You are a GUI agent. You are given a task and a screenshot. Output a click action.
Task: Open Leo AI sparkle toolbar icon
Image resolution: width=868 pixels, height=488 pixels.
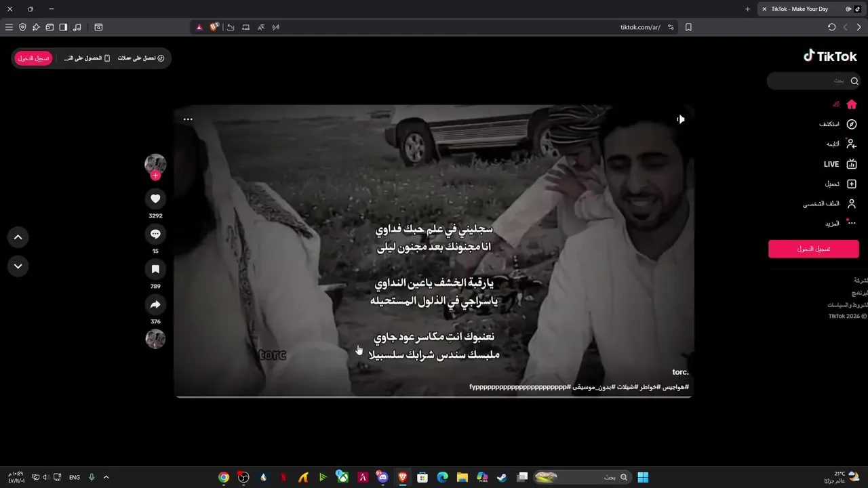click(x=36, y=27)
